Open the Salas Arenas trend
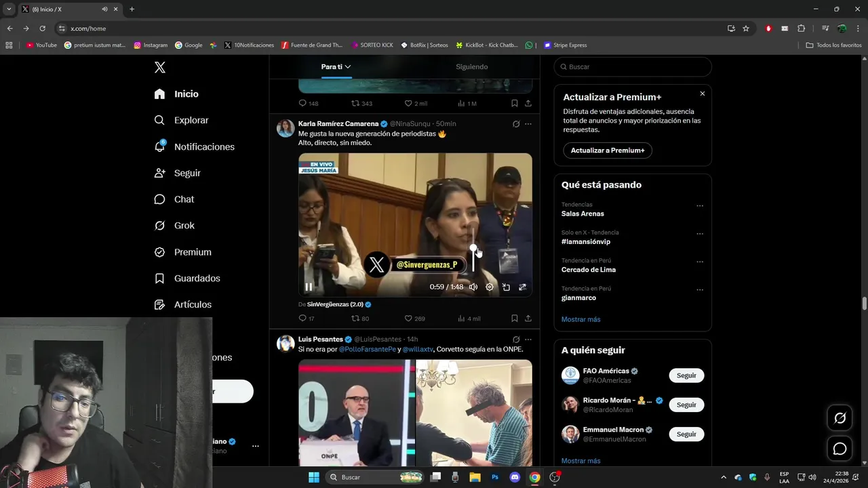This screenshot has width=868, height=488. [x=583, y=213]
